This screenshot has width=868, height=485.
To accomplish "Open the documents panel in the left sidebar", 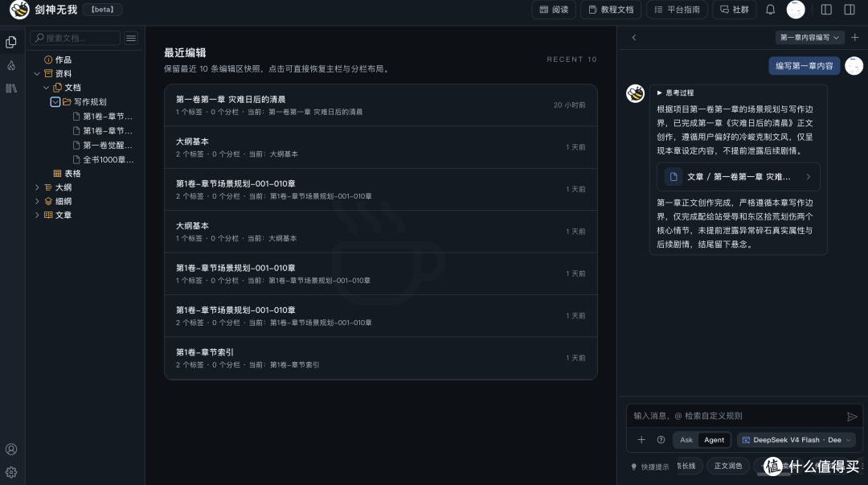I will pos(11,42).
